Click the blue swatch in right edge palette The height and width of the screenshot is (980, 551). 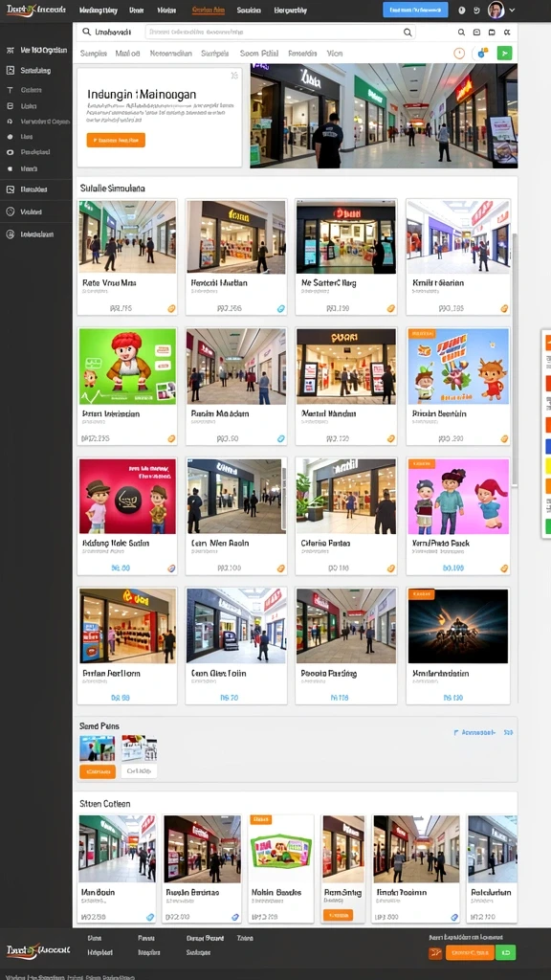pyautogui.click(x=548, y=446)
